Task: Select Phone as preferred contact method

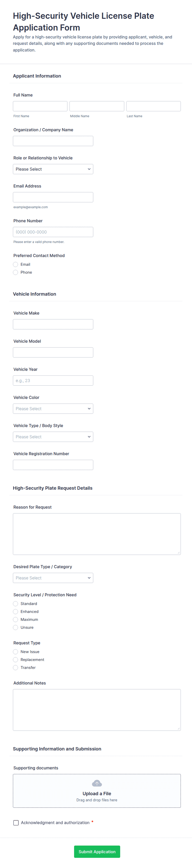Action: (15, 272)
